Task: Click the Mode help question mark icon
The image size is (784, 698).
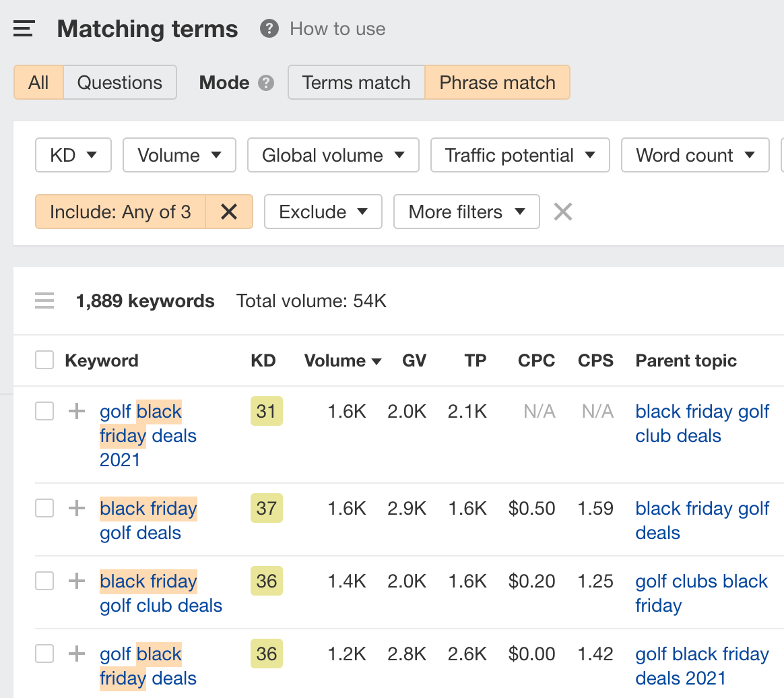Action: [267, 83]
